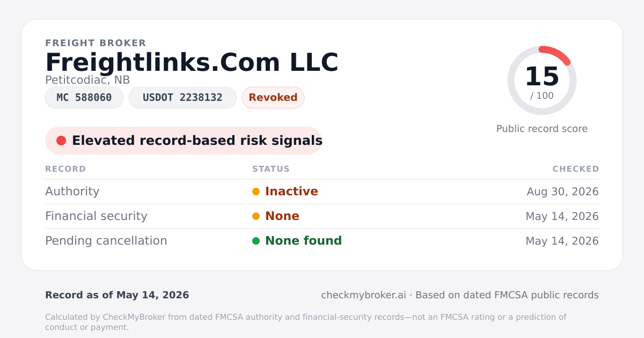Viewport: 644px width, 338px height.
Task: Click the RECORD column header
Action: 65,169
